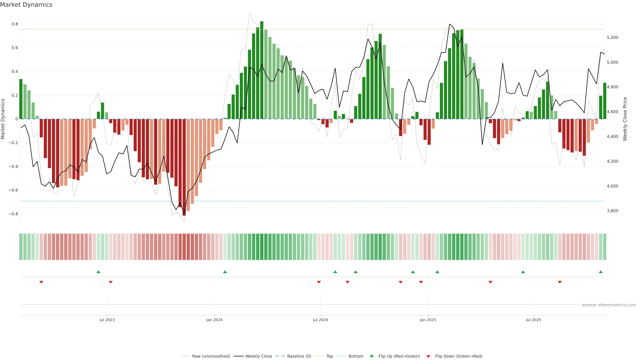Hide the Baseline (0) series via legend
This screenshot has height=362, width=644.
299,356
